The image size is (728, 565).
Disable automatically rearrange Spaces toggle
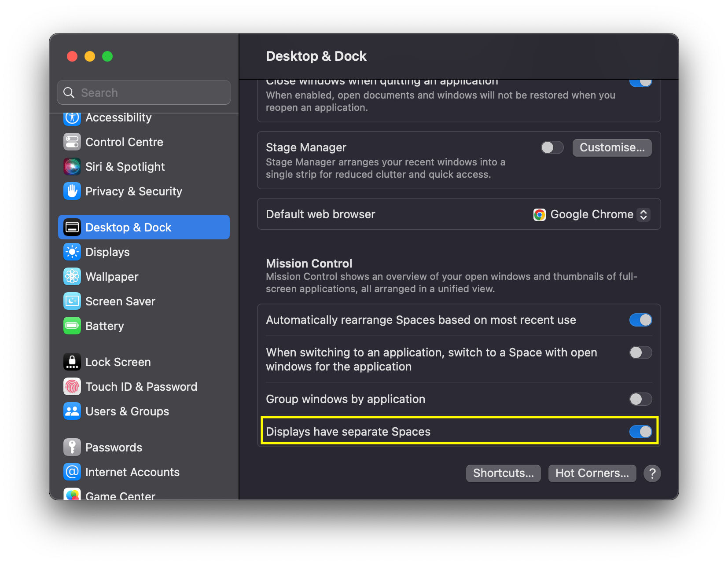point(640,320)
